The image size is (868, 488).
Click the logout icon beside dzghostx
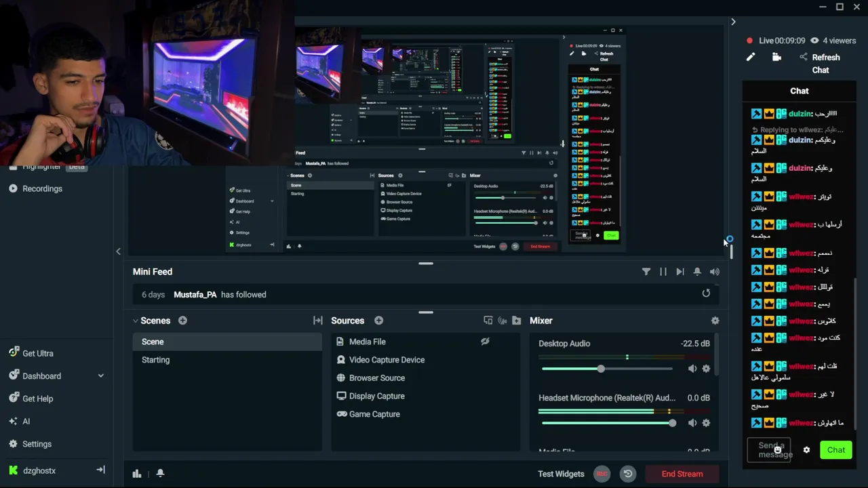point(101,470)
